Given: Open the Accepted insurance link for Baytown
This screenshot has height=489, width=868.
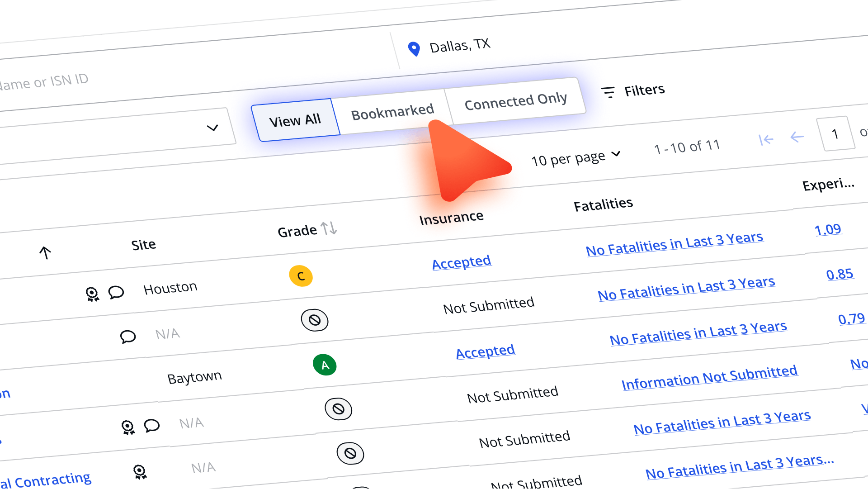Looking at the screenshot, I should [485, 351].
